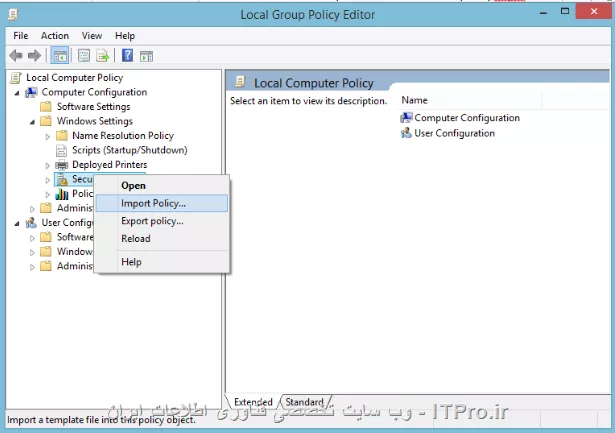Collapse the Computer Configuration node
Viewport: 615px width, 433px height.
[17, 93]
